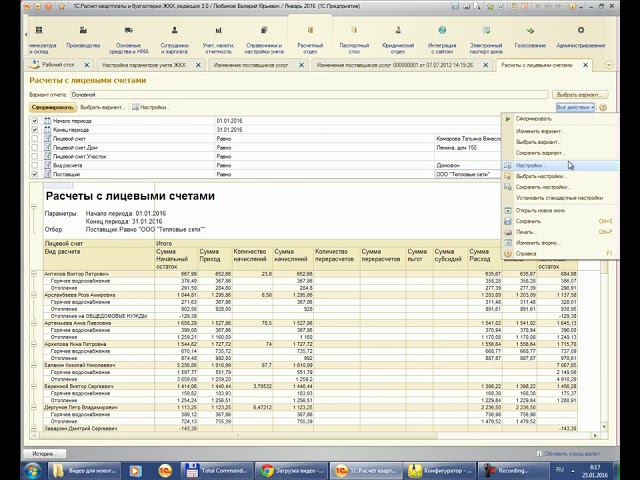Switch to the Рабочий стол tab

coord(58,65)
